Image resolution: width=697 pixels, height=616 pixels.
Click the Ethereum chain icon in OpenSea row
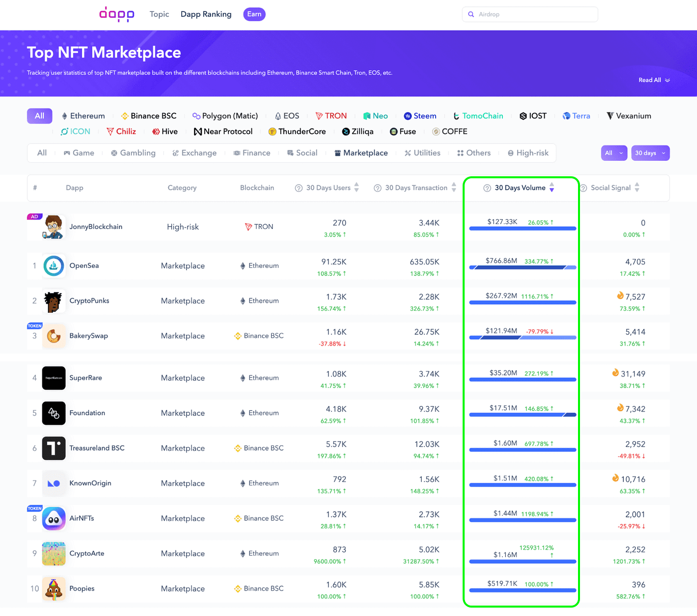pyautogui.click(x=243, y=266)
